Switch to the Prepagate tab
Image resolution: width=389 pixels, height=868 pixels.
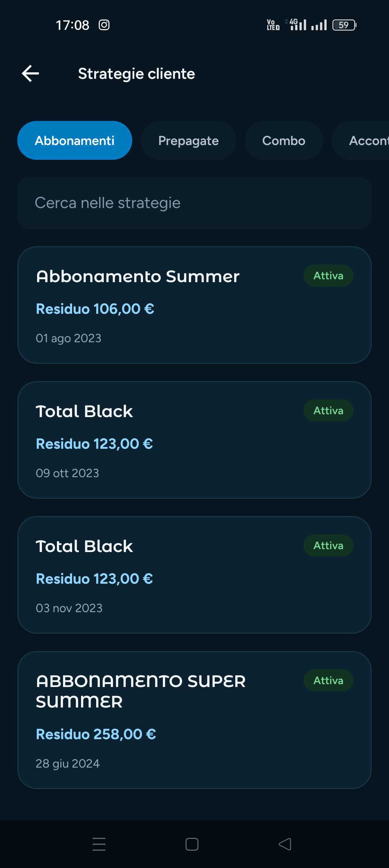tap(188, 140)
